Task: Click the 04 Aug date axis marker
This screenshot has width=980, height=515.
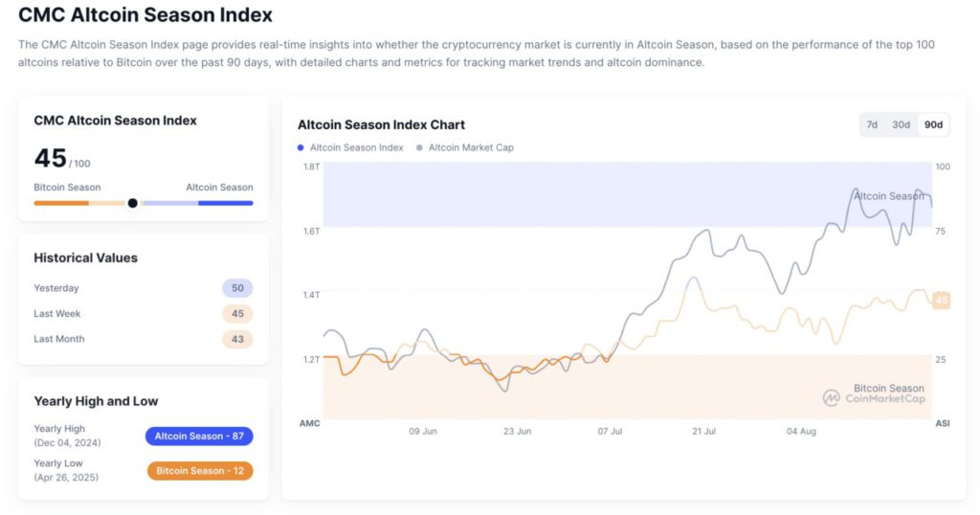Action: 801,432
